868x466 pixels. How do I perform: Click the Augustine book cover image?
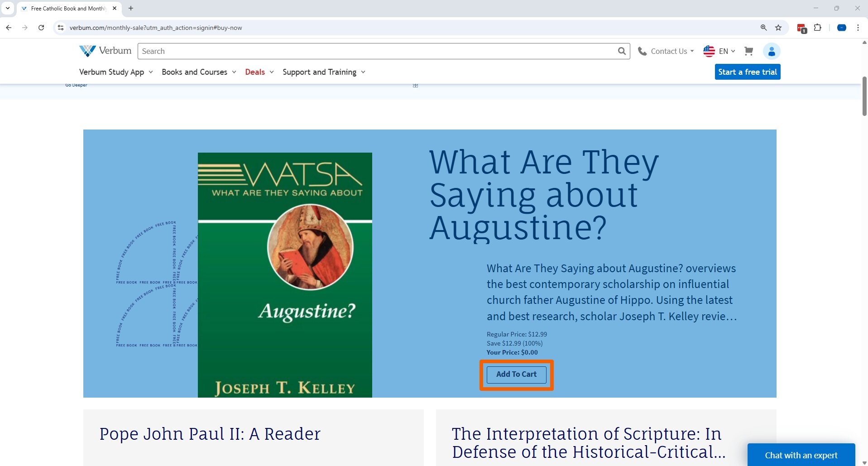[285, 275]
